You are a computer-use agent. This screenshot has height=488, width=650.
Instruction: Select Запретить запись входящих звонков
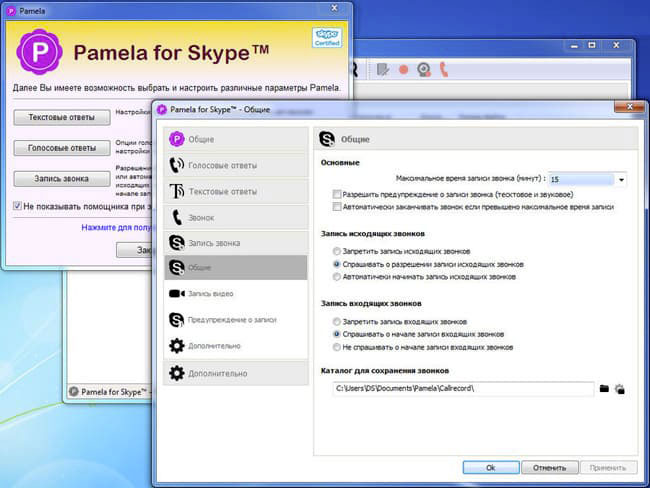(x=337, y=321)
